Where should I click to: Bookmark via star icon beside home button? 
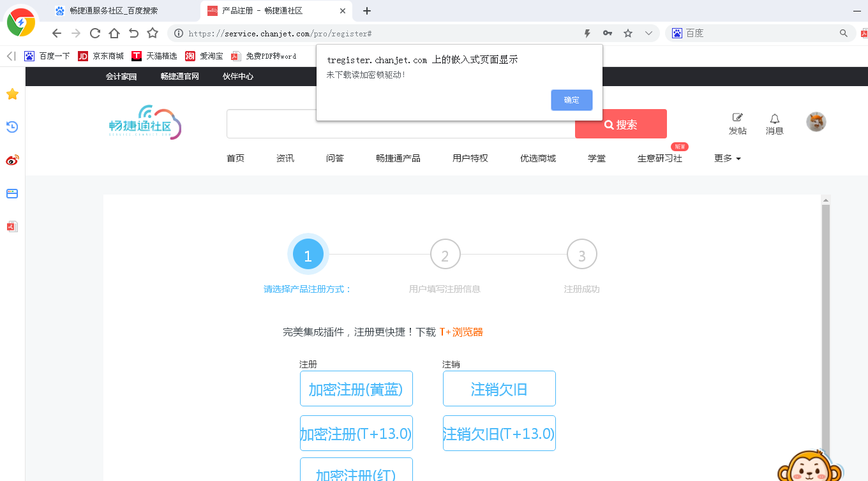[153, 33]
